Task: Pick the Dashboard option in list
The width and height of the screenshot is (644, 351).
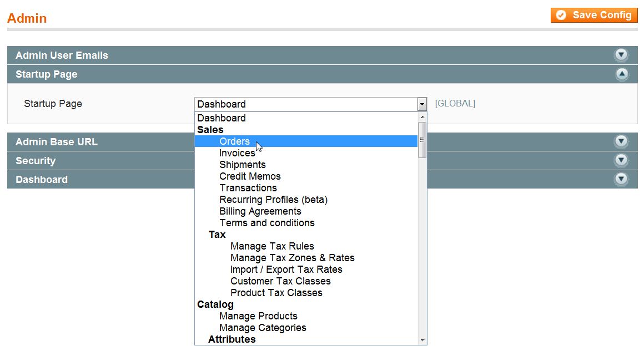Action: pyautogui.click(x=221, y=118)
